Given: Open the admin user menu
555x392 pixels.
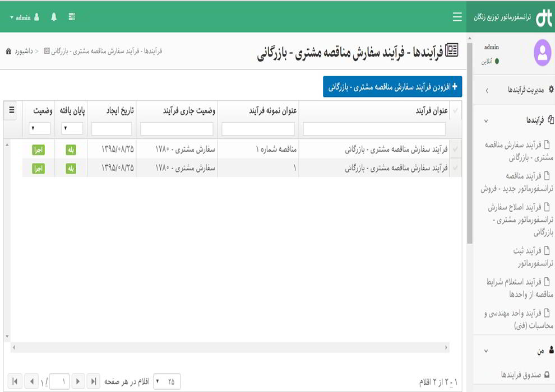Looking at the screenshot, I should coord(25,17).
